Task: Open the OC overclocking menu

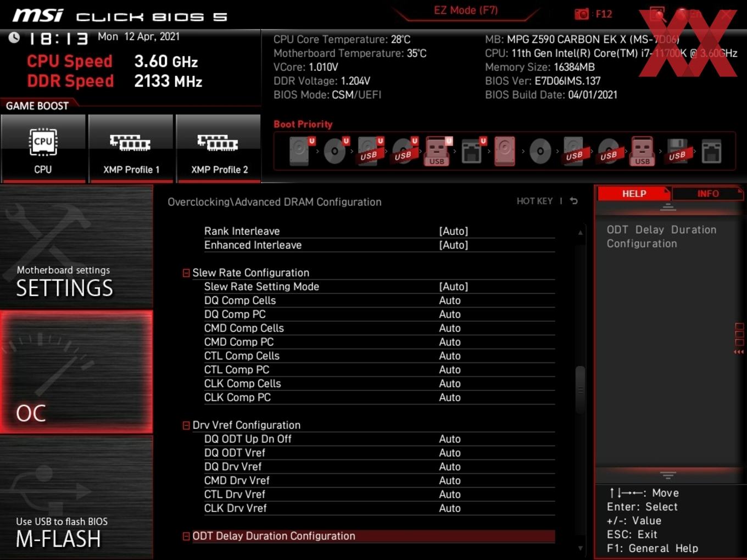Action: pyautogui.click(x=76, y=372)
